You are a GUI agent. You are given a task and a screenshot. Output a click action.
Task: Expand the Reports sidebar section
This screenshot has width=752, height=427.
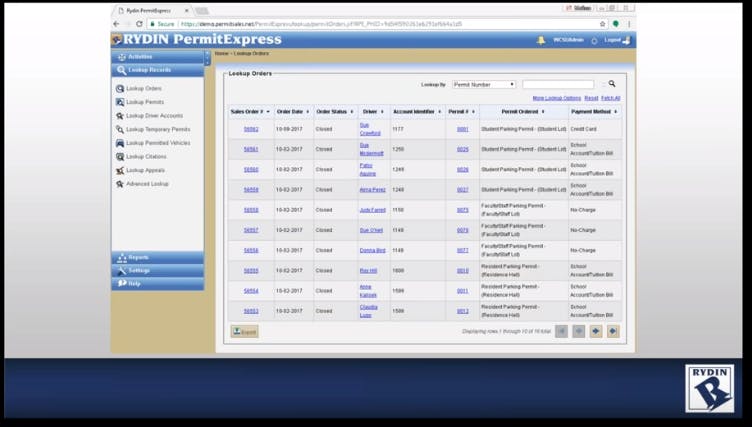(158, 258)
